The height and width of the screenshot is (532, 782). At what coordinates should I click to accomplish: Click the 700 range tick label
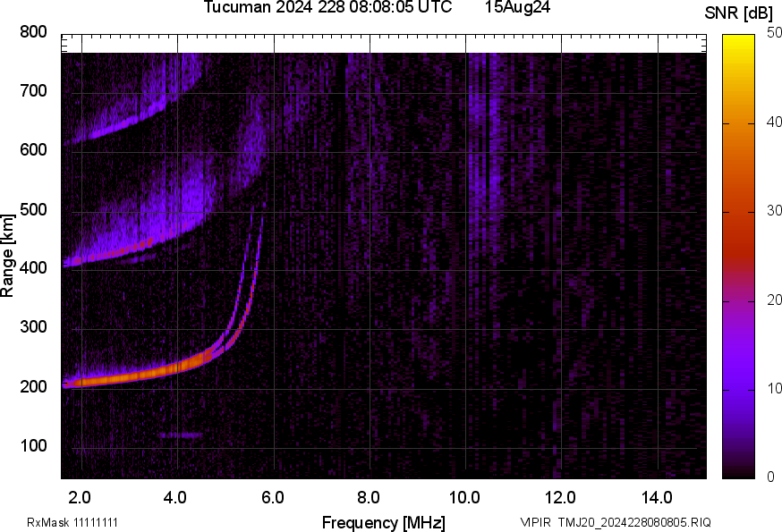pos(33,90)
